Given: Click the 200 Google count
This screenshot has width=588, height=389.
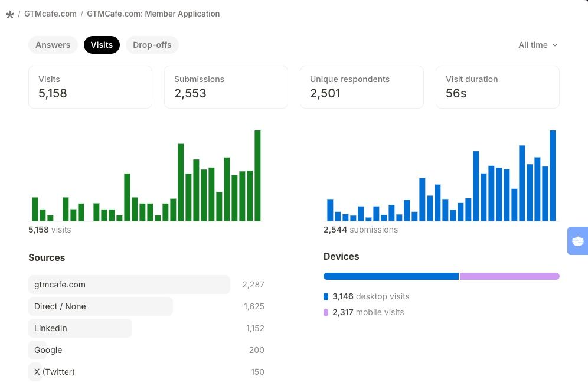Looking at the screenshot, I should [x=256, y=350].
